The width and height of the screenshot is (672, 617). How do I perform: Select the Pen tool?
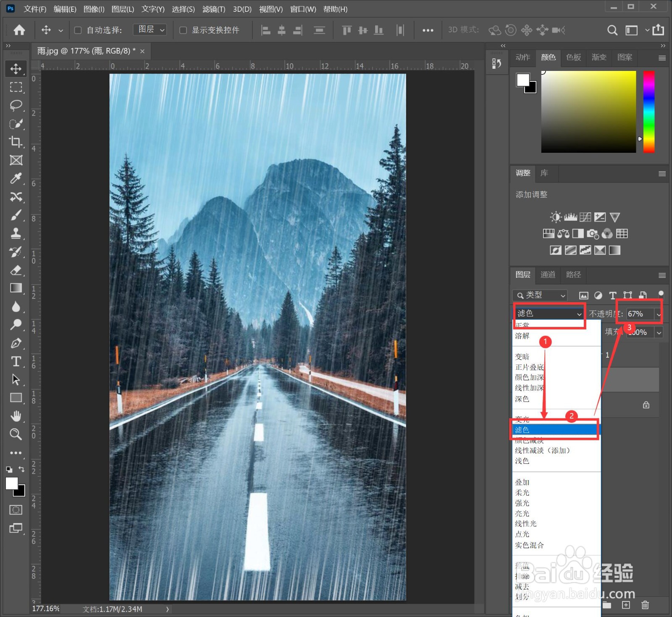tap(16, 343)
